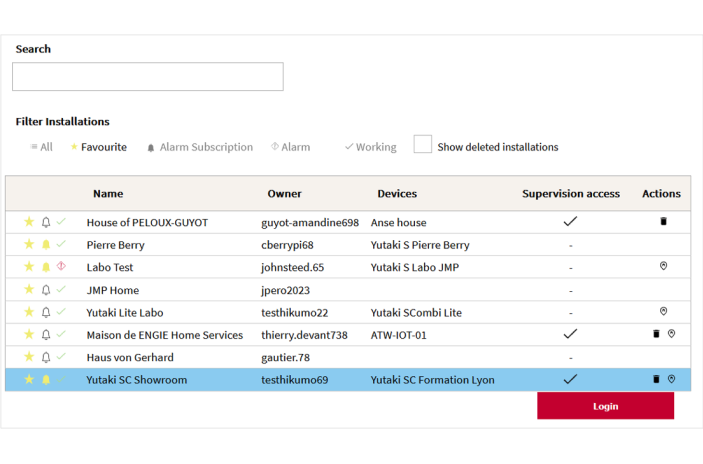The image size is (703, 464).
Task: Click the Owner column header
Action: pyautogui.click(x=284, y=194)
